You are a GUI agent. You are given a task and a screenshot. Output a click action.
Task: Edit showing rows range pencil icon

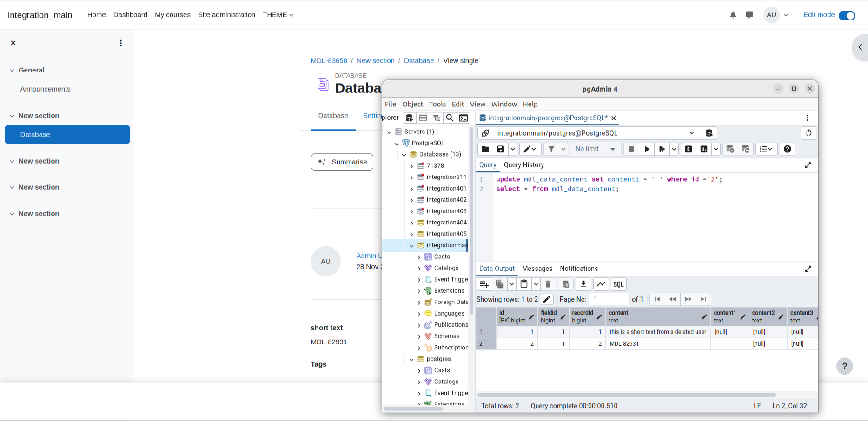click(x=547, y=299)
